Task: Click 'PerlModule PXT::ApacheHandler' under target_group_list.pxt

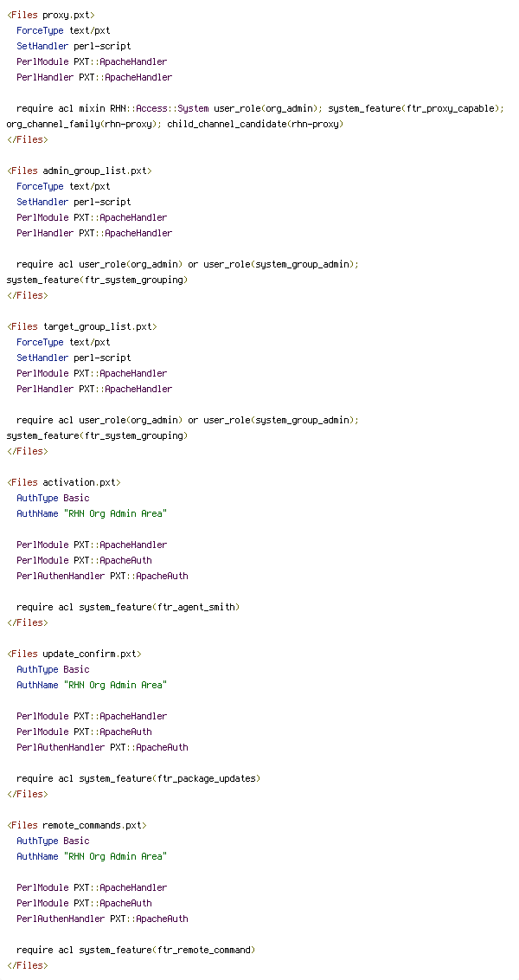Action: 92,373
